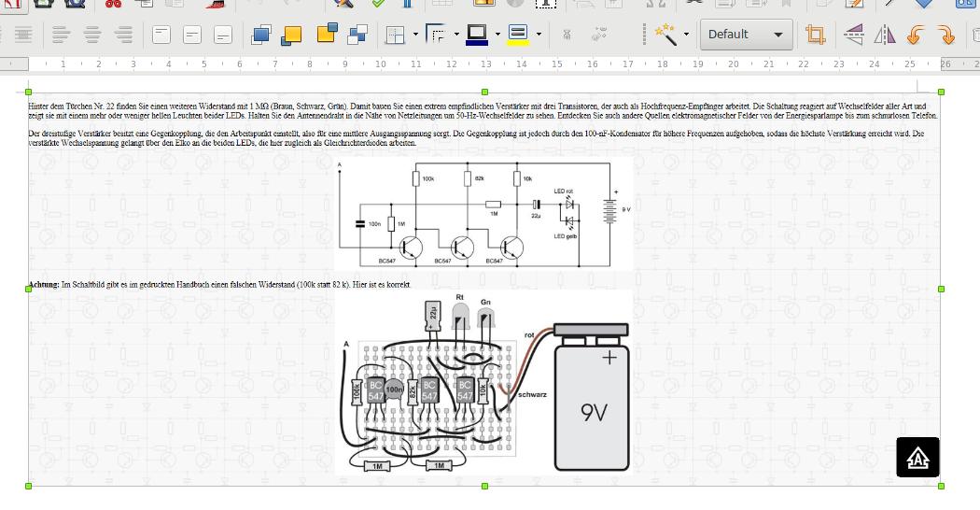Expand the Borders dropdown arrow

coord(415,35)
